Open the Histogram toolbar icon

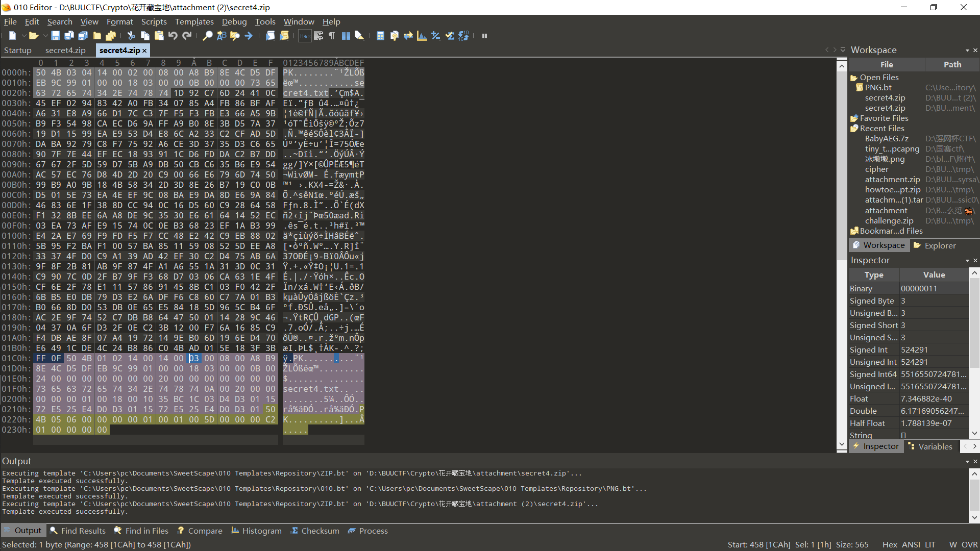tap(422, 36)
